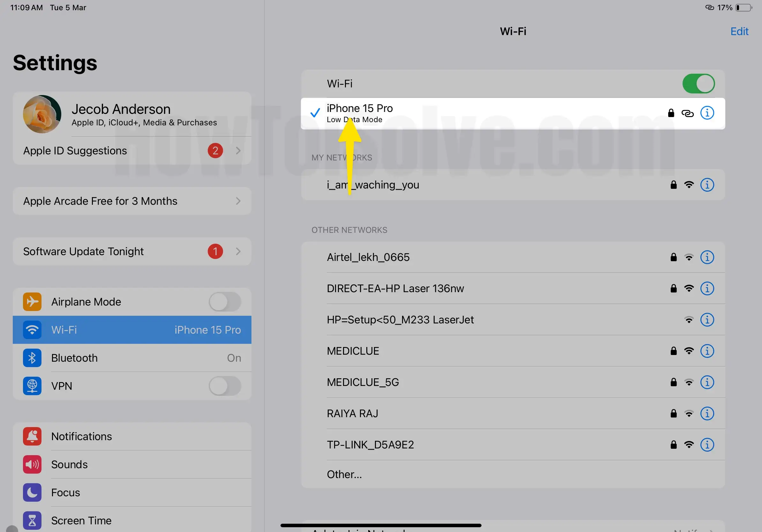
Task: Tap info icon next to i_am_waching_you
Action: tap(707, 185)
